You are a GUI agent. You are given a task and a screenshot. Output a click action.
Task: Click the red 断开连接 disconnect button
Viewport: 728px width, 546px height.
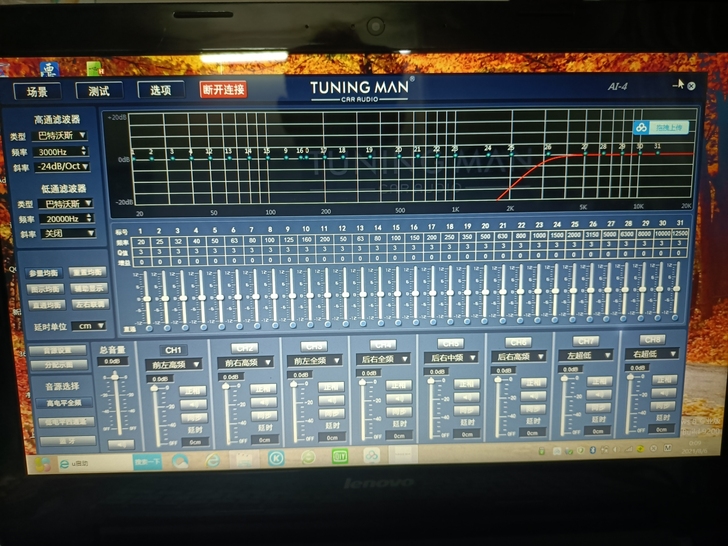[223, 90]
